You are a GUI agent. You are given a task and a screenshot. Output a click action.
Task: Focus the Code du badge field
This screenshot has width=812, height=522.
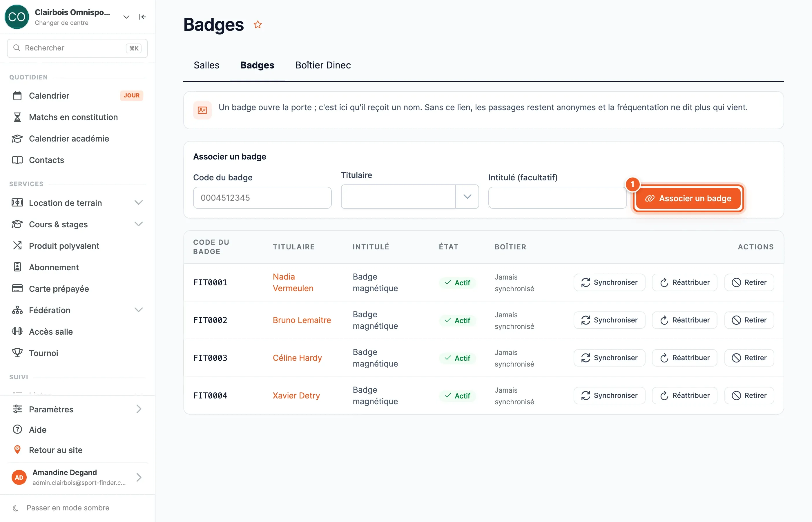click(x=262, y=197)
